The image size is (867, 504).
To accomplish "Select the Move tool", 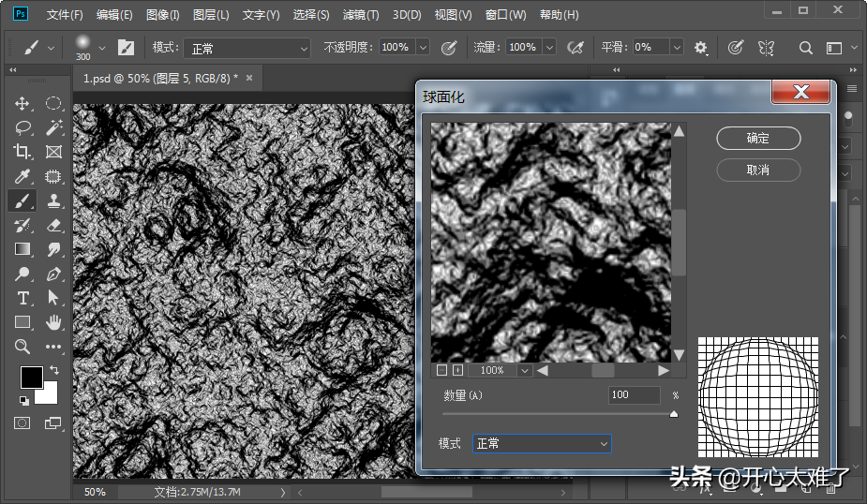I will pos(22,103).
